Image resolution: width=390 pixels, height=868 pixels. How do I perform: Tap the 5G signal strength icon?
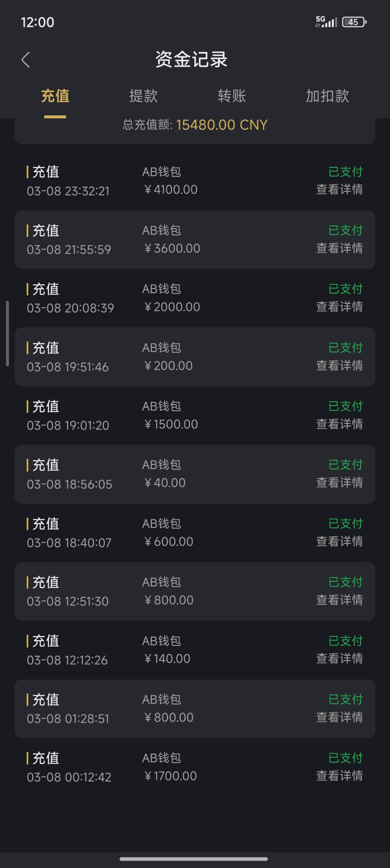(x=326, y=22)
